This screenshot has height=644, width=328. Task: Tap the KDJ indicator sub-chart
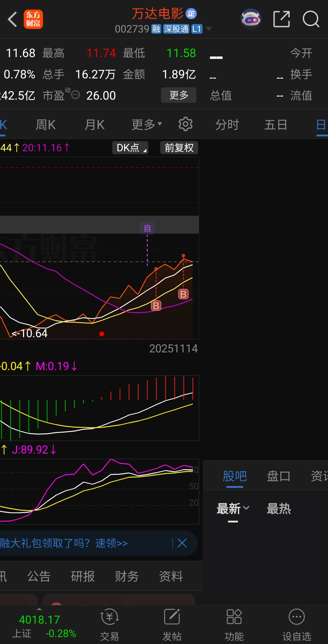[99, 492]
